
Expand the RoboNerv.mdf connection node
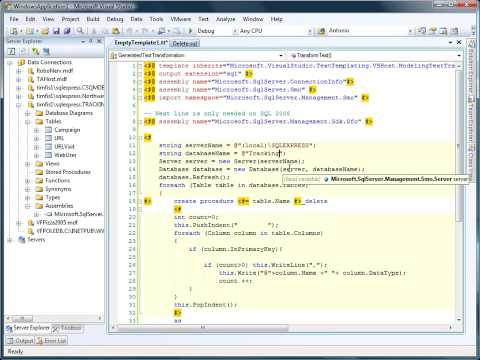(19, 71)
